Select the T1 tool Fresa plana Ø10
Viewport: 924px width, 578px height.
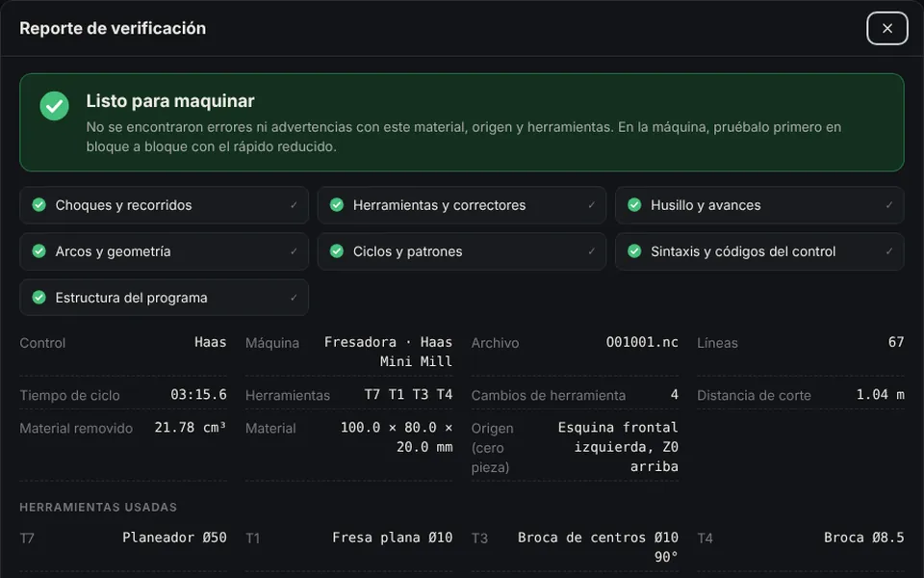393,538
